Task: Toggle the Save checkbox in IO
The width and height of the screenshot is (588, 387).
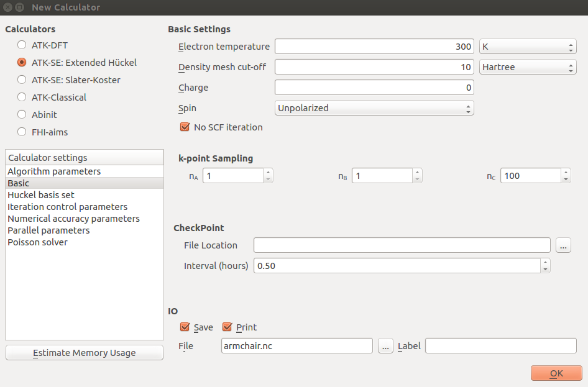Action: coord(185,327)
